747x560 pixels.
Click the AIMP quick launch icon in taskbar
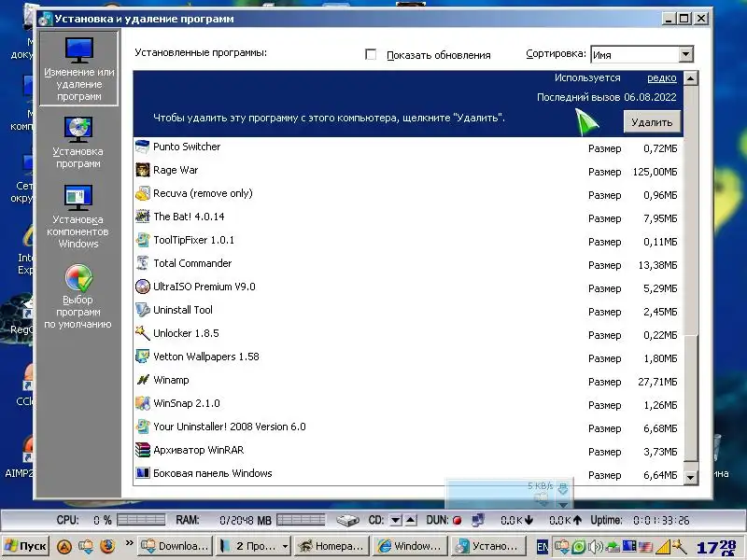64,546
